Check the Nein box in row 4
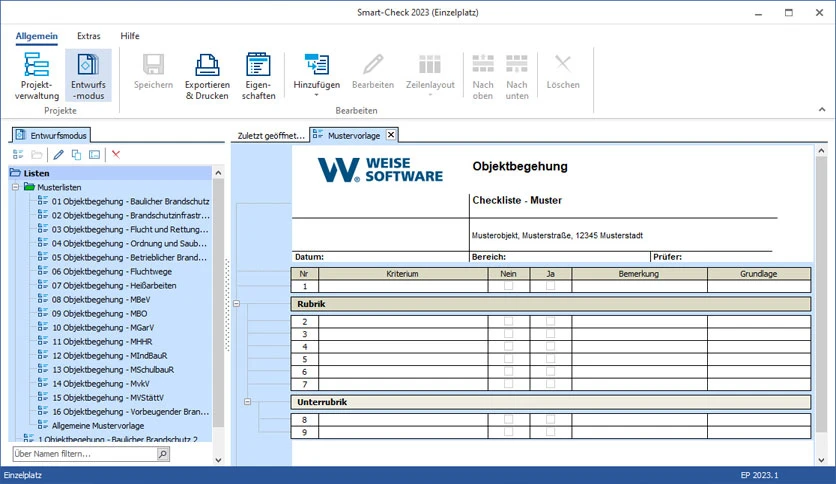The width and height of the screenshot is (836, 484). tap(509, 346)
